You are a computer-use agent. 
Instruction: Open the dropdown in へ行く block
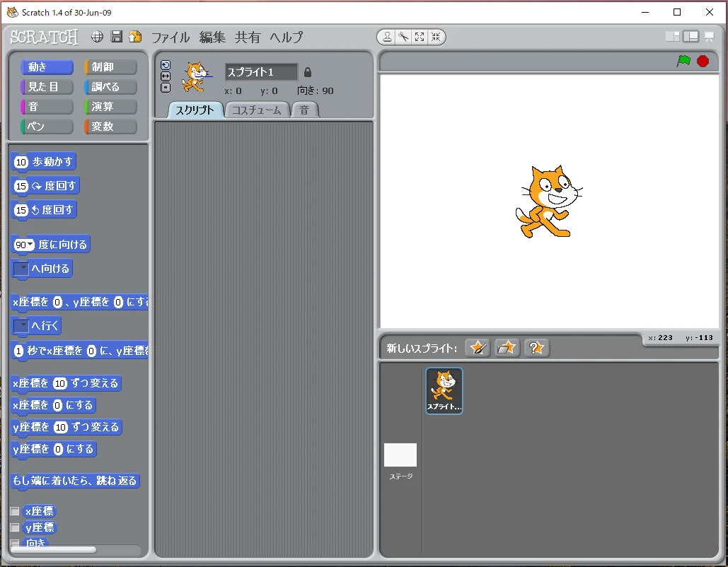pos(22,325)
